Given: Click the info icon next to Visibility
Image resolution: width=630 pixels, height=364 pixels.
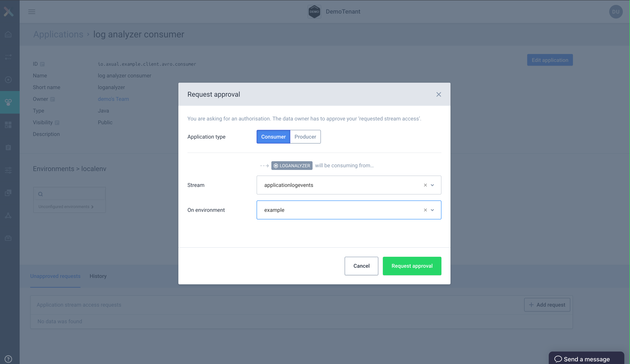Looking at the screenshot, I should 57,123.
